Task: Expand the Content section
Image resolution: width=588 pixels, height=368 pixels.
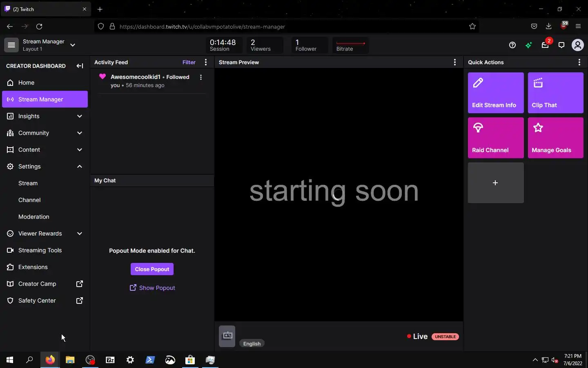Action: 45,150
